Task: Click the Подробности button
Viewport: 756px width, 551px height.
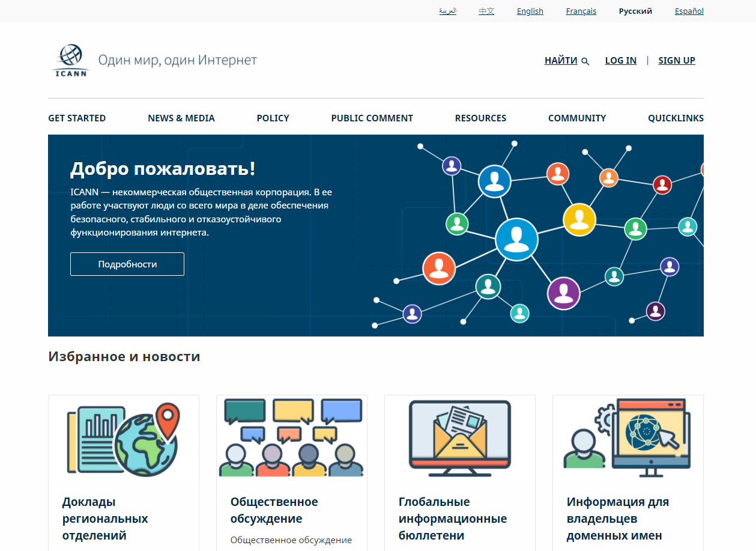Action: pos(127,264)
